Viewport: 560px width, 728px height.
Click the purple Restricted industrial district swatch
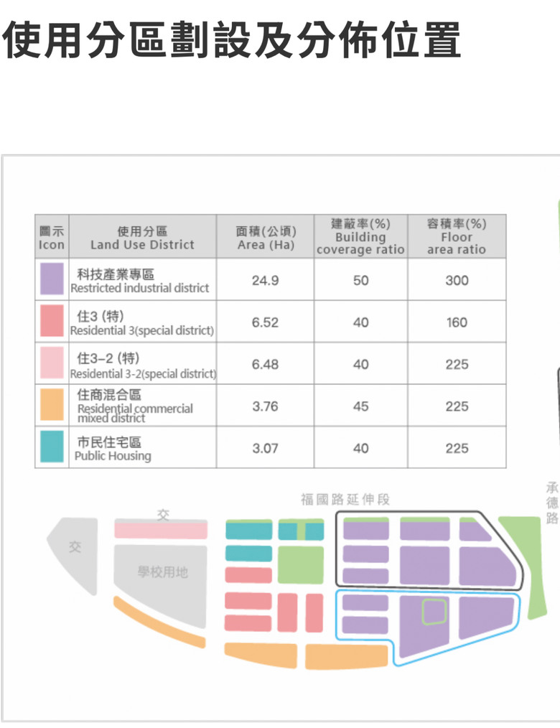click(52, 279)
